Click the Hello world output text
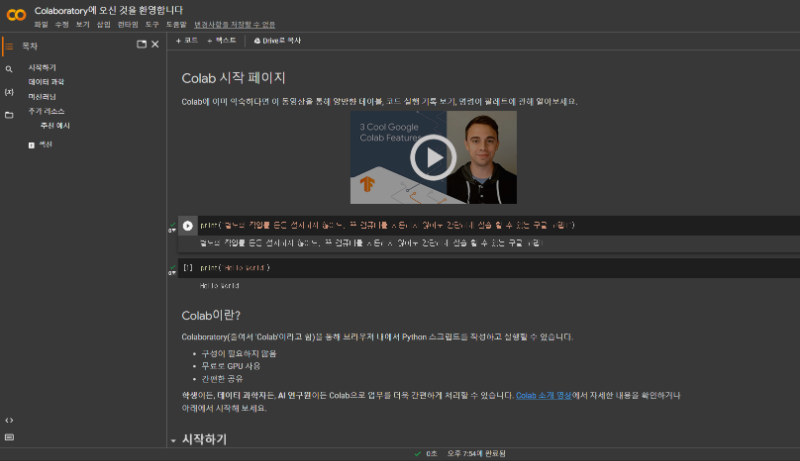800x461 pixels. click(x=219, y=286)
